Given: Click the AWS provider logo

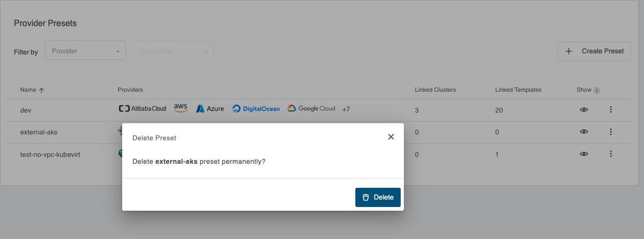Looking at the screenshot, I should point(181,108).
